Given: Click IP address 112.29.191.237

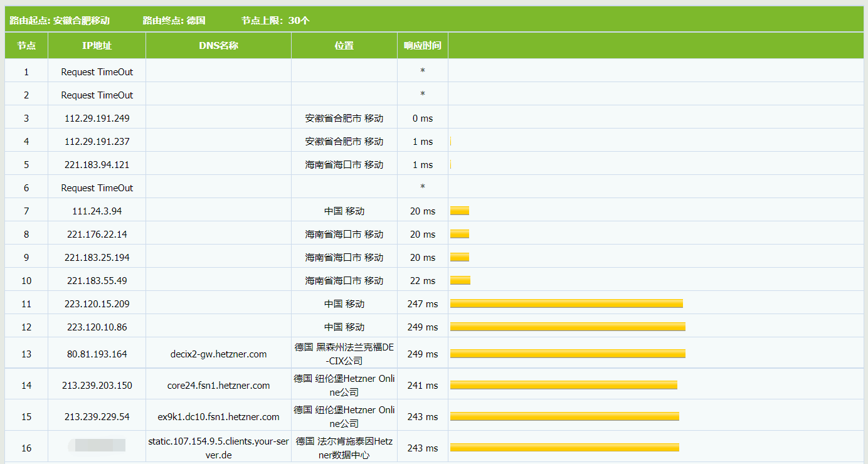Looking at the screenshot, I should click(x=97, y=141).
